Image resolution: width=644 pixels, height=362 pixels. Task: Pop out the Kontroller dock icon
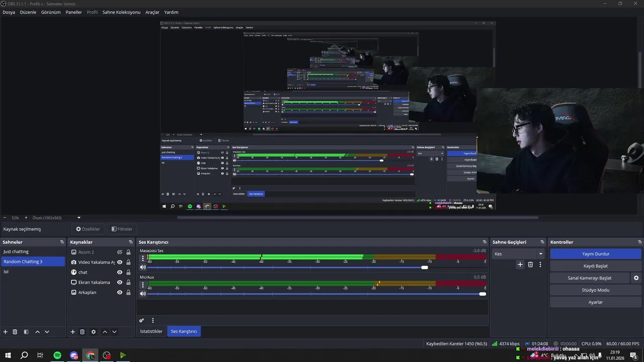(639, 242)
